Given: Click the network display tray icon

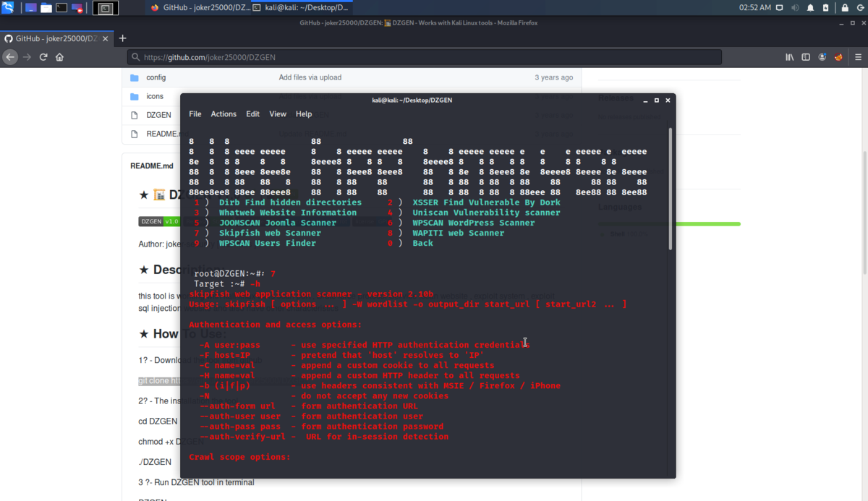Looking at the screenshot, I should tap(780, 8).
